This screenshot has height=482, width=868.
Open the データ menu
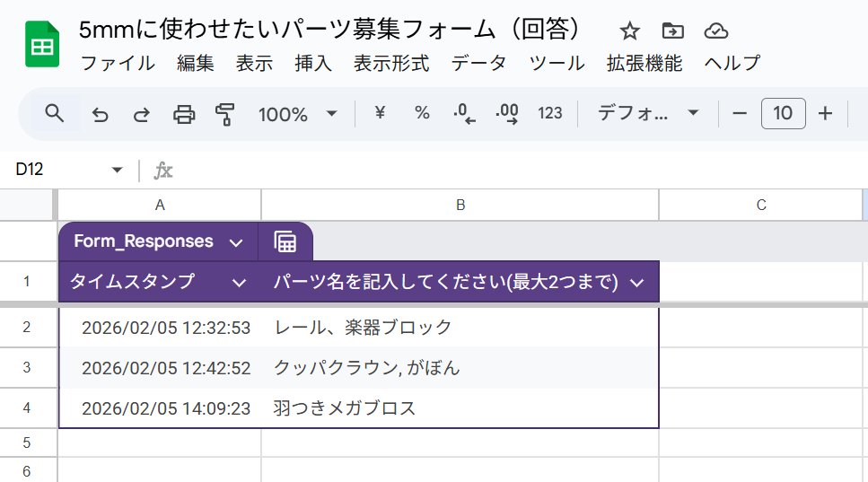click(x=478, y=63)
